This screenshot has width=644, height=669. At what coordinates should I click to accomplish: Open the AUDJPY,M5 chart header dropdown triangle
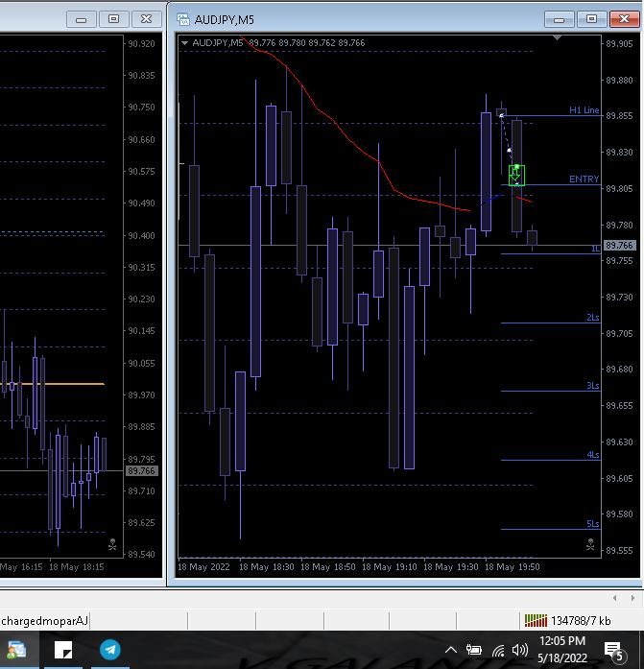point(184,42)
